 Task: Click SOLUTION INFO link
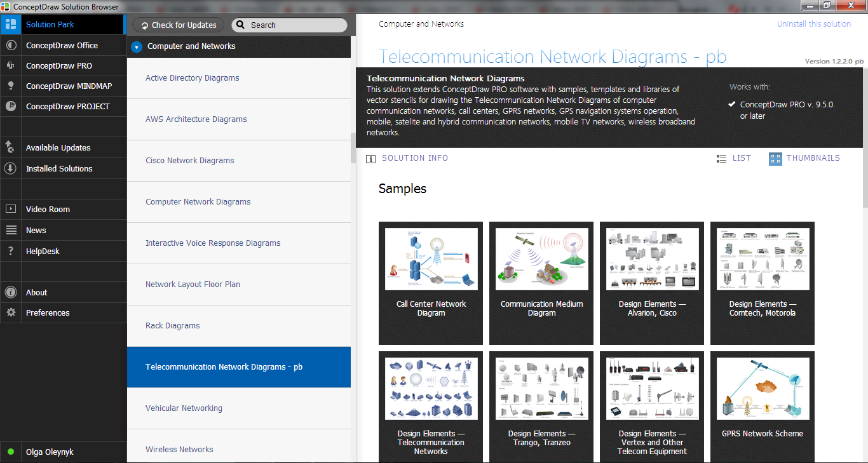coord(415,158)
